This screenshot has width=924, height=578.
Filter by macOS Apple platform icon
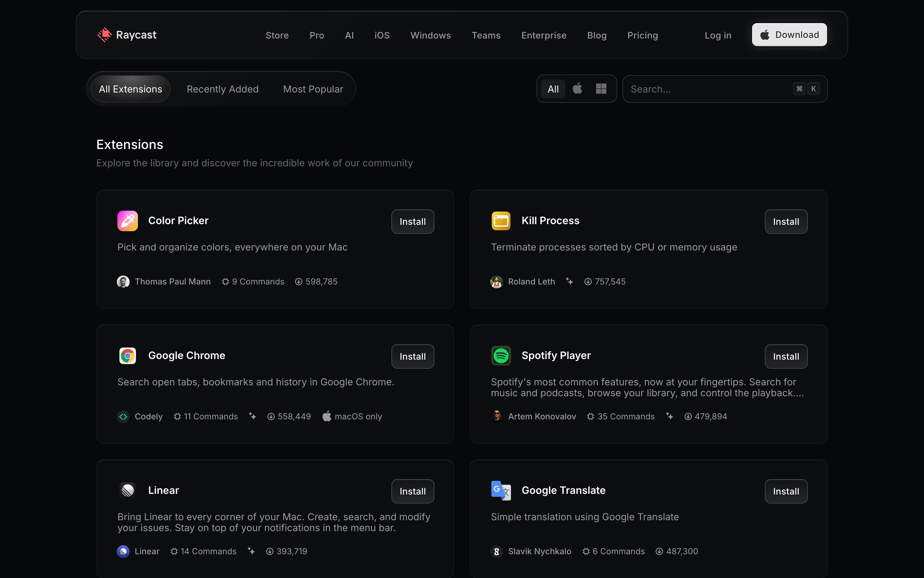577,89
